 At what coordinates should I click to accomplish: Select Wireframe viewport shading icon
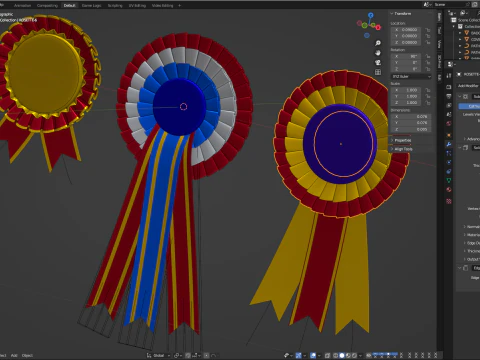tap(336, 355)
